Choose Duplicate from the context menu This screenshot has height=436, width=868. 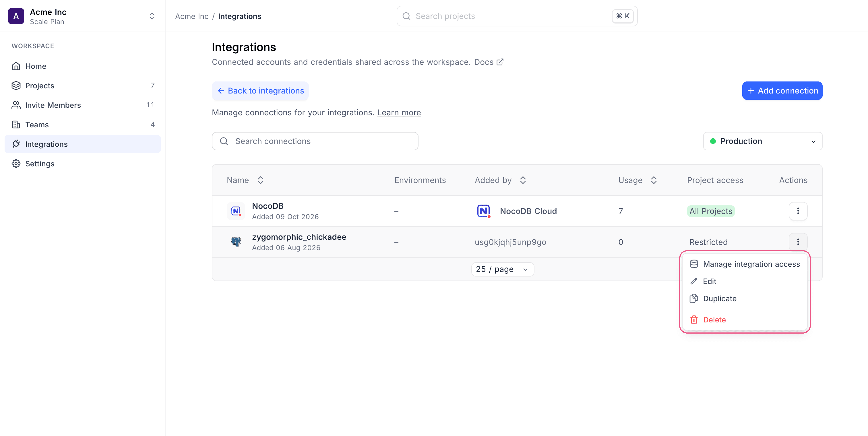[745, 298]
